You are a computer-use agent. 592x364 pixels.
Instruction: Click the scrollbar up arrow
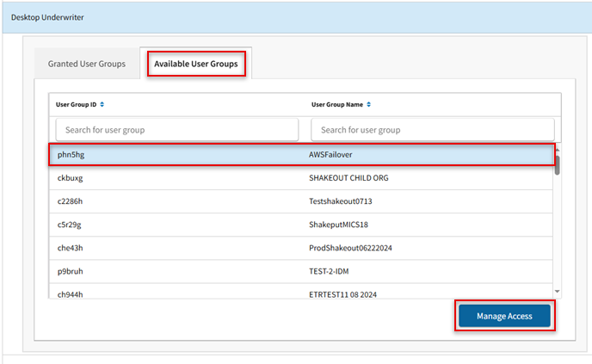(558, 151)
